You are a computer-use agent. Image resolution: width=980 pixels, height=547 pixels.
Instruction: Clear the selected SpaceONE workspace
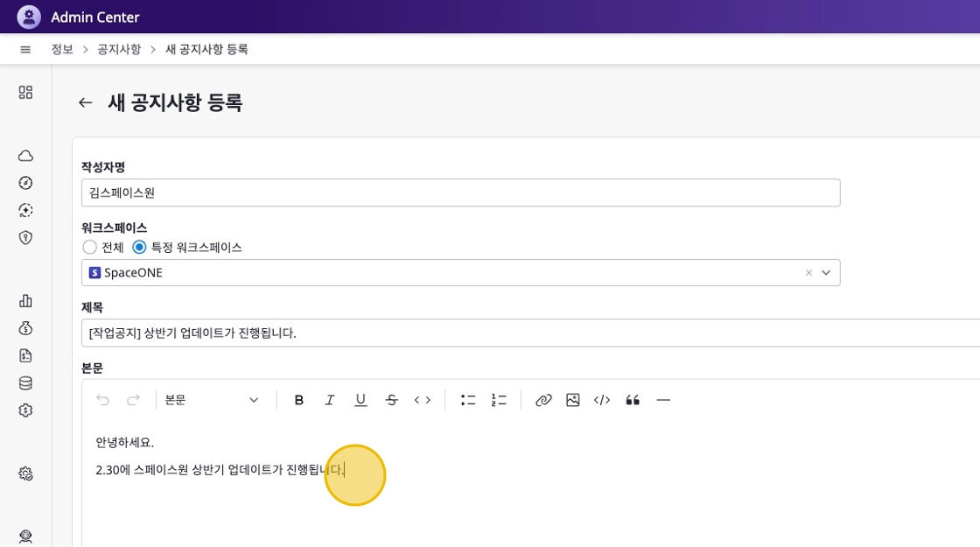[808, 273]
